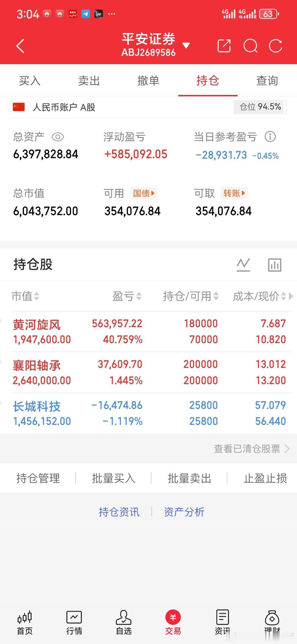Tap total market value 6,043,752.00
This screenshot has width=297, height=644.
(46, 211)
